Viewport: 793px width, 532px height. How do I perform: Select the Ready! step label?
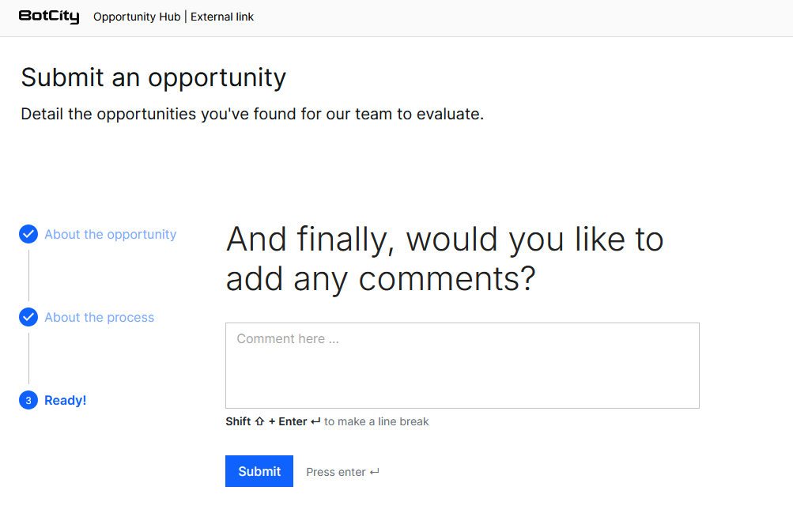pos(65,401)
